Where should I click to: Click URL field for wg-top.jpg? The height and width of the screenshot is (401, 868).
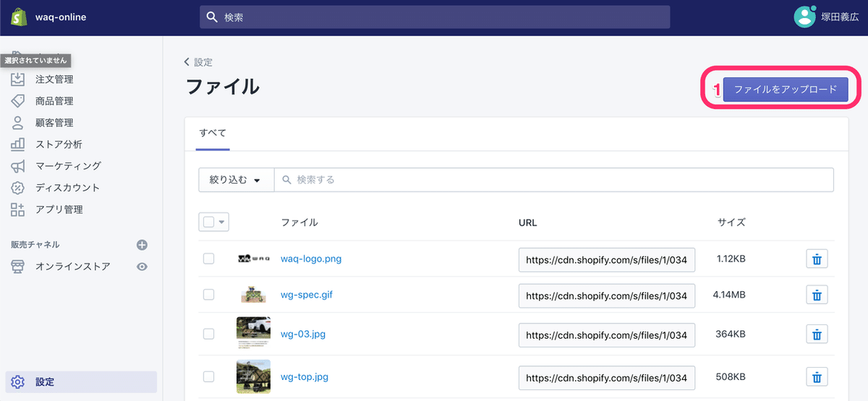607,377
